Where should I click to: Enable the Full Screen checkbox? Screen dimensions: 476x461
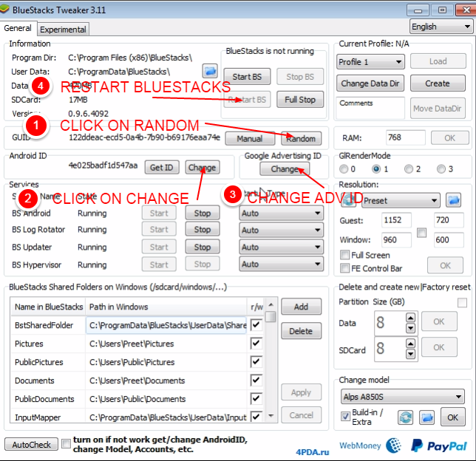tap(344, 255)
